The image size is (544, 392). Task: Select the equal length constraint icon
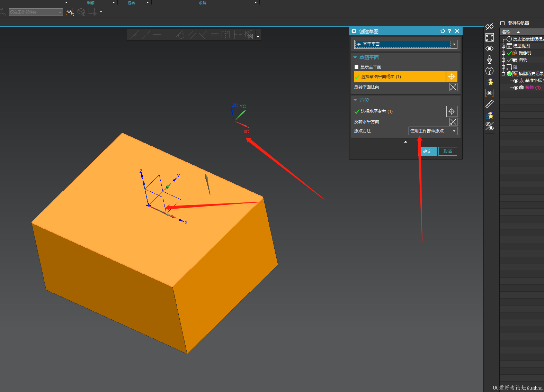pos(214,35)
